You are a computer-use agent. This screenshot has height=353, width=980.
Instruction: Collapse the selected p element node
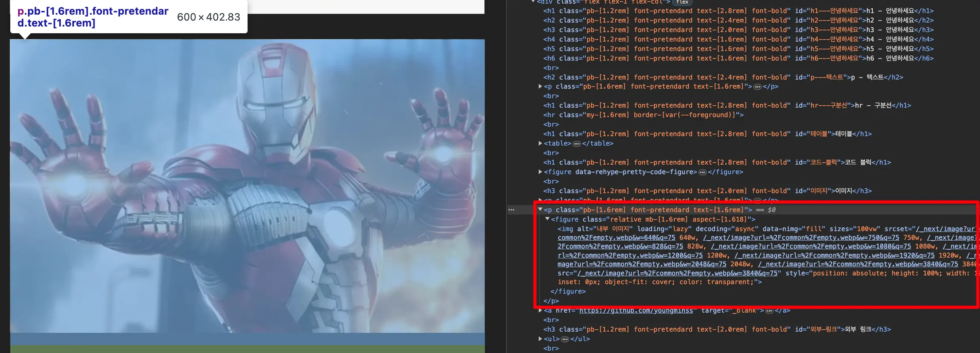point(540,210)
